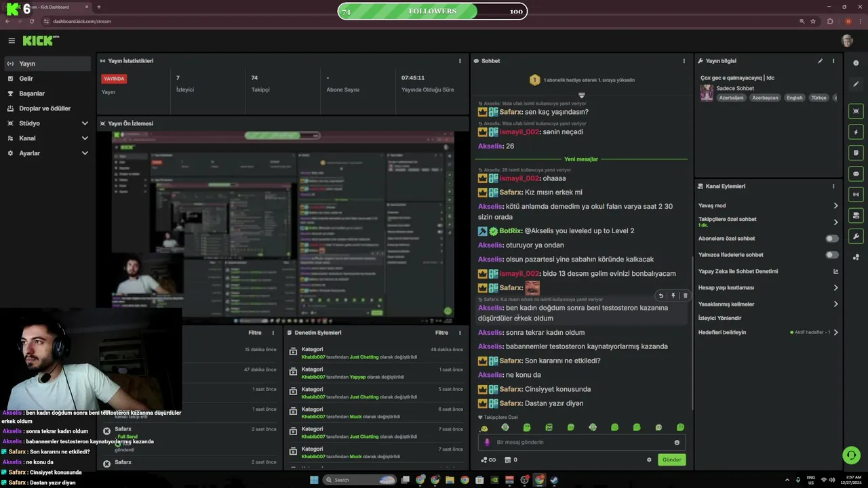Click the English tag chip
The width and height of the screenshot is (868, 488).
[794, 98]
